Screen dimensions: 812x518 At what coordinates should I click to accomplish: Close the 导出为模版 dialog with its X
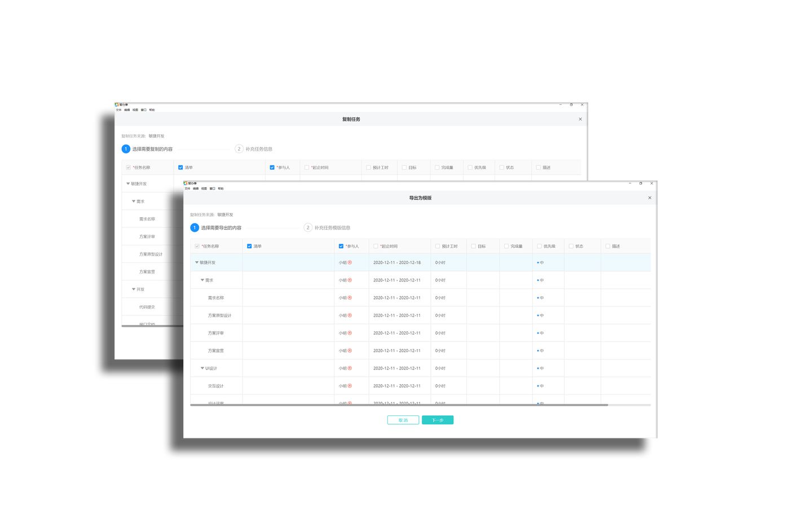(x=650, y=198)
